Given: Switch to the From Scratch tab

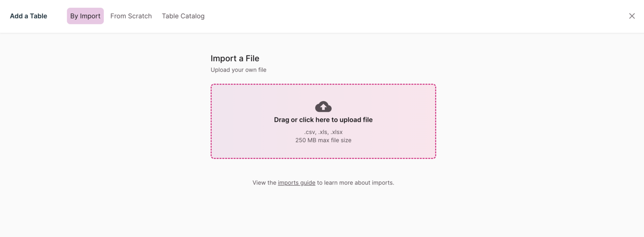Looking at the screenshot, I should click(131, 16).
